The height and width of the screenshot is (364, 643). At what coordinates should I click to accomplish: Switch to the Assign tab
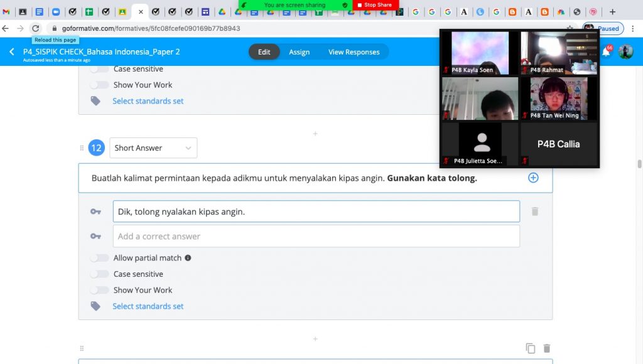[x=299, y=52]
